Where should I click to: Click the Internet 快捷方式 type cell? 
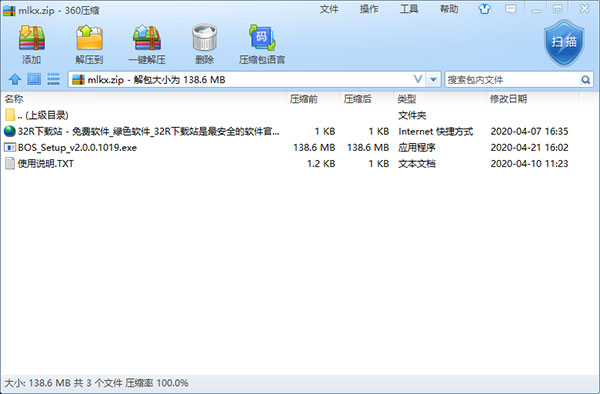click(x=436, y=132)
